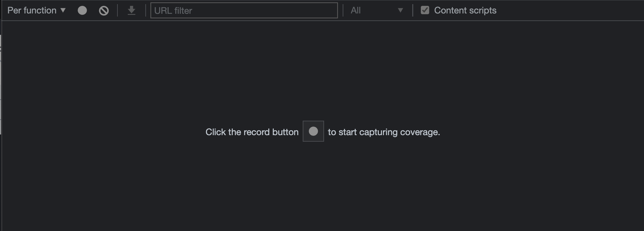Viewport: 644px width, 231px height.
Task: Change coverage granularity from Per function
Action: tap(37, 10)
